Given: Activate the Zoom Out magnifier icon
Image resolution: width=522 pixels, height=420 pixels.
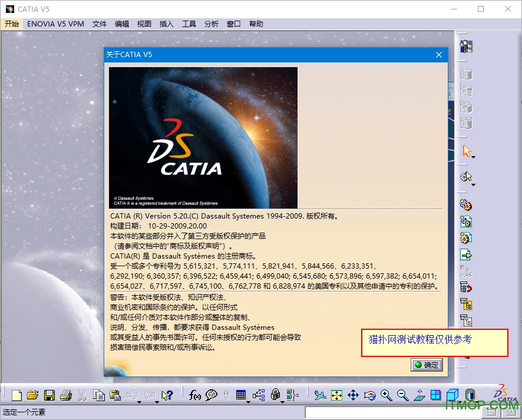Looking at the screenshot, I should (x=401, y=395).
